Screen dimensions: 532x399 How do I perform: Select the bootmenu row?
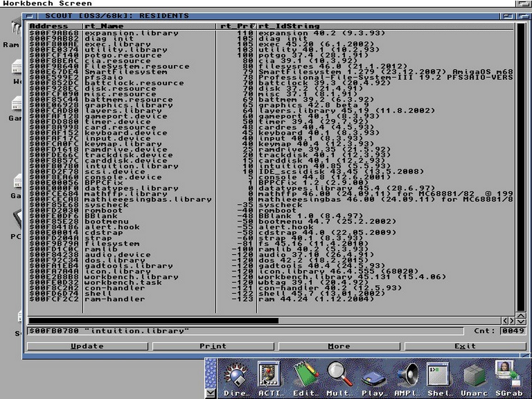click(271, 221)
